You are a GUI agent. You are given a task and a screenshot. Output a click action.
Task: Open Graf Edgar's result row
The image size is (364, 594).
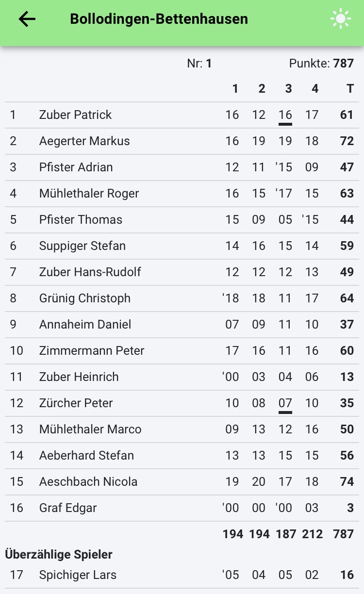point(68,508)
